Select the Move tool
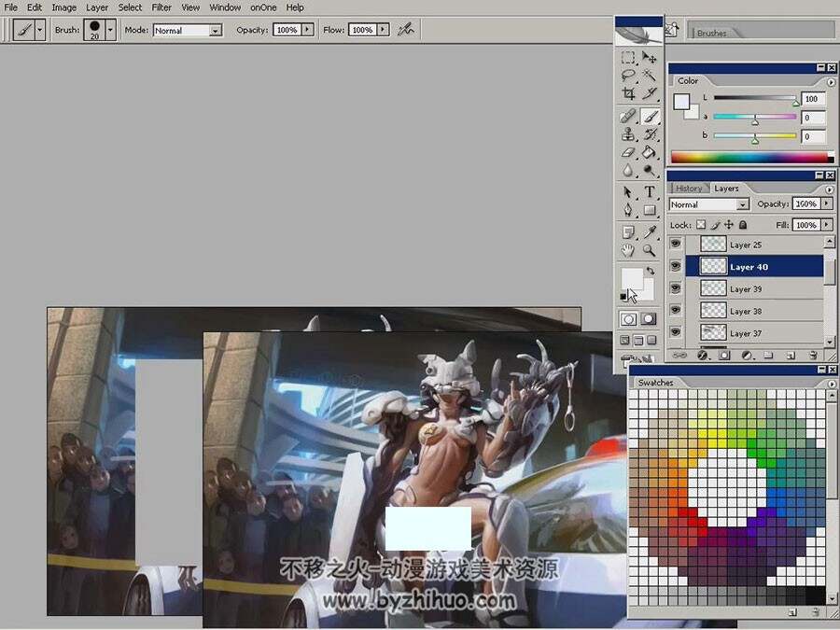 pyautogui.click(x=650, y=57)
